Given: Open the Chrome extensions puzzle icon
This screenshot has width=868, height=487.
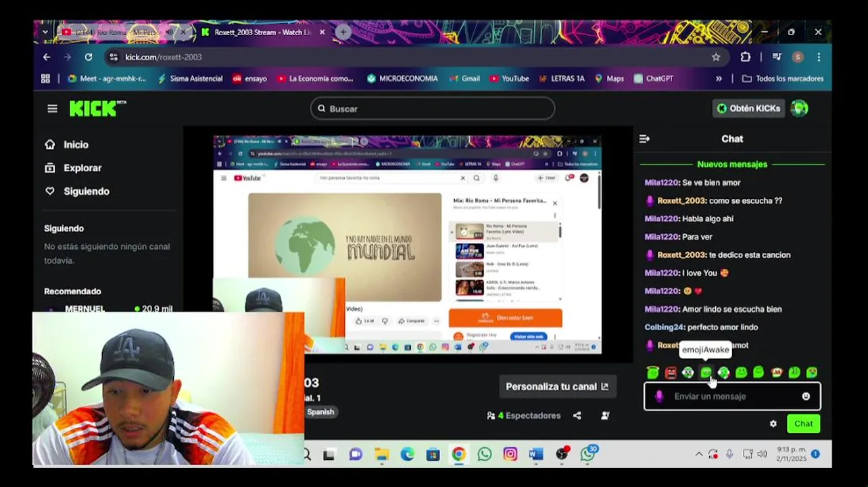Looking at the screenshot, I should pyautogui.click(x=745, y=57).
